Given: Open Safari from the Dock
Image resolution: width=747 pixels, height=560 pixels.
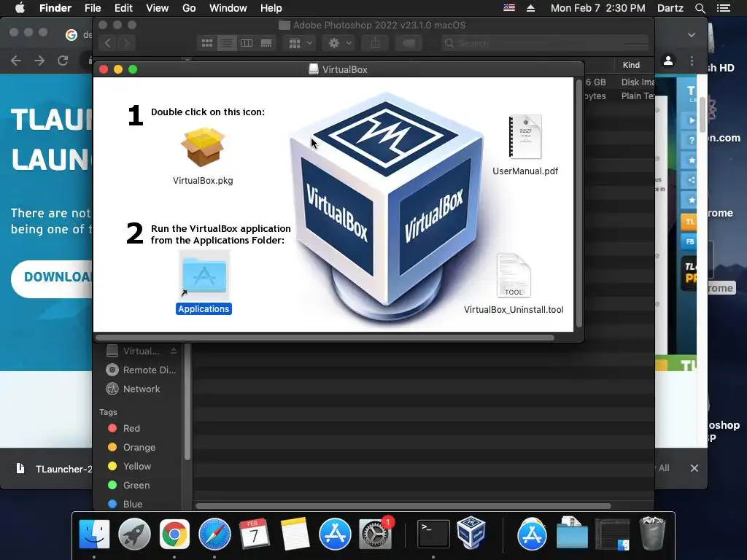Looking at the screenshot, I should (x=214, y=534).
